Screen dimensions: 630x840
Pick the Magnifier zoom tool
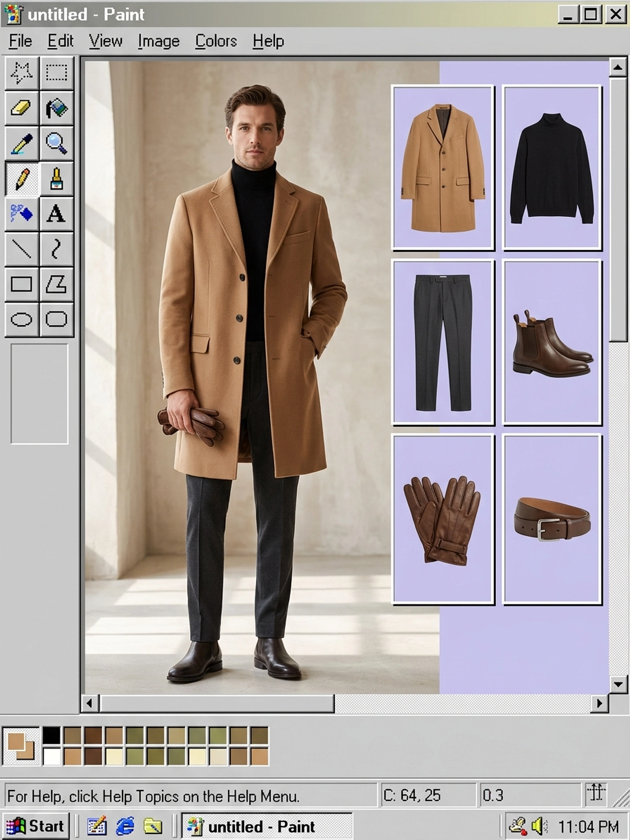click(57, 144)
